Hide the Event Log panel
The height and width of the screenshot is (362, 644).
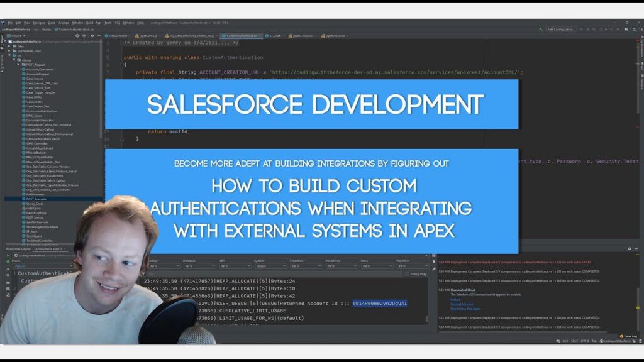click(636, 249)
